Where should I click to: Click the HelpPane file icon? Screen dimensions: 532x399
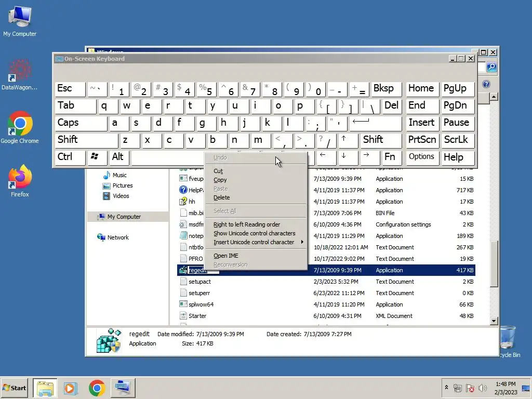point(183,190)
